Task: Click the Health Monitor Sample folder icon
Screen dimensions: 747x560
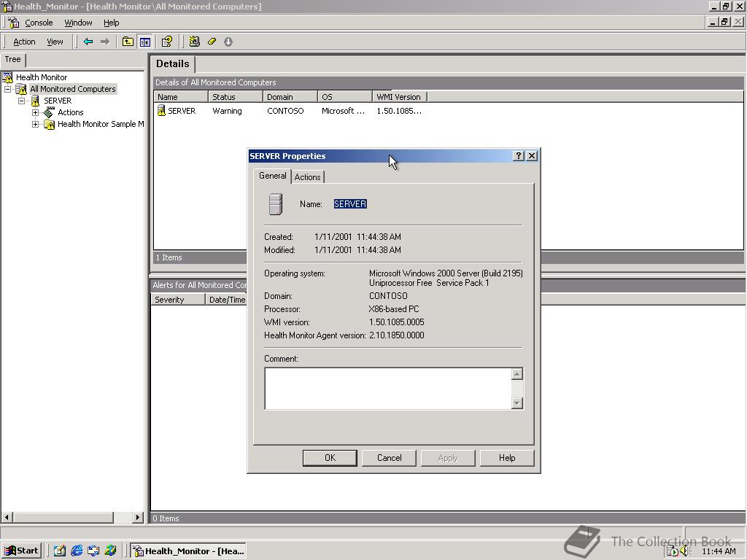Action: click(49, 124)
